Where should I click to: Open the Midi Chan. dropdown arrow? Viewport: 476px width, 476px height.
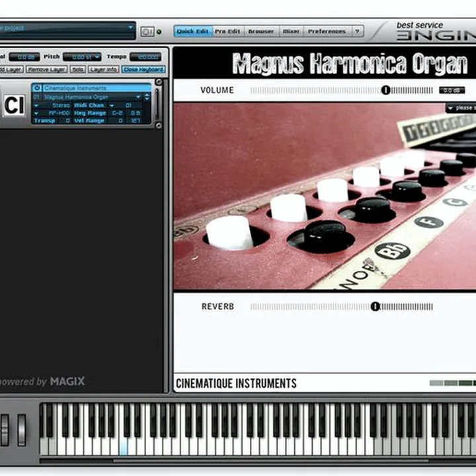click(x=112, y=105)
